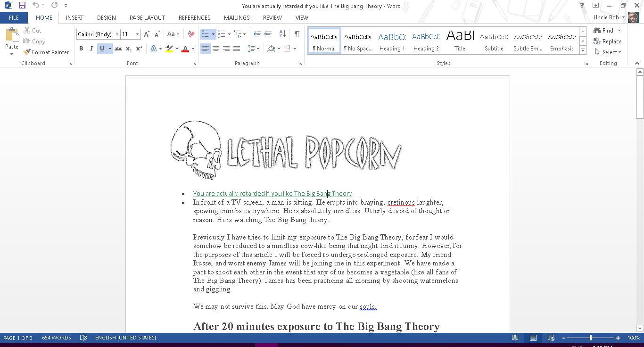Open the font size dropdown

pyautogui.click(x=137, y=34)
